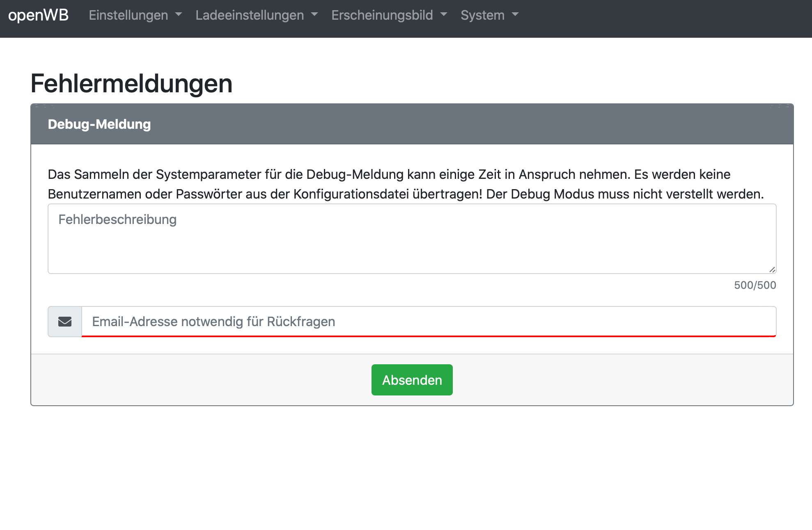Open the Ladeeinstellungen menu
Viewport: 812px width, 530px height.
click(x=250, y=15)
